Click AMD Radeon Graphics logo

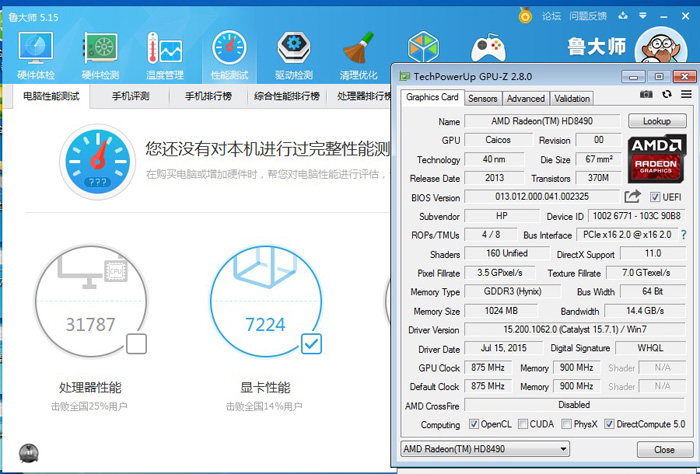tap(656, 159)
